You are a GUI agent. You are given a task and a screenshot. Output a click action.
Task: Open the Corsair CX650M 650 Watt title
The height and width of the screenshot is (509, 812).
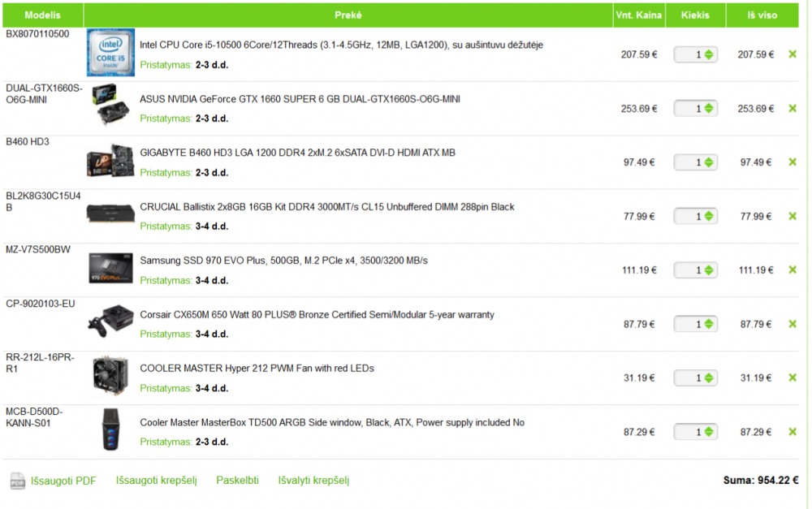pyautogui.click(x=317, y=315)
